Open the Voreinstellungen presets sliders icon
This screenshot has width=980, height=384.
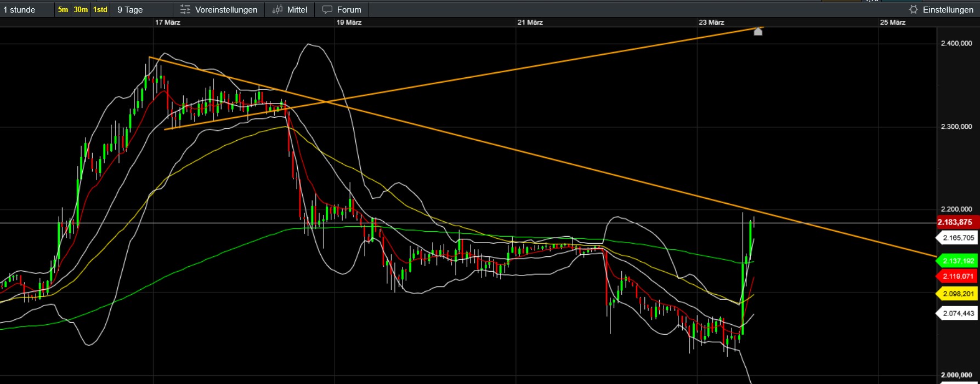185,10
